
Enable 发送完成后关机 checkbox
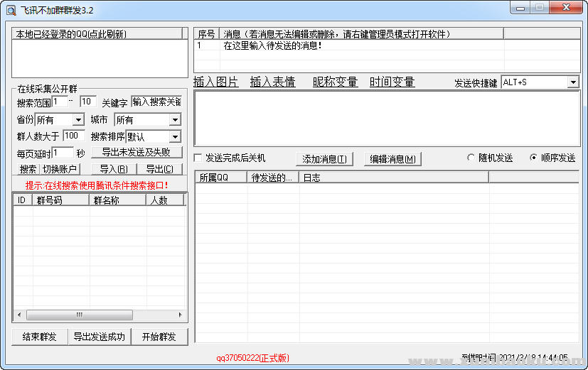point(199,158)
